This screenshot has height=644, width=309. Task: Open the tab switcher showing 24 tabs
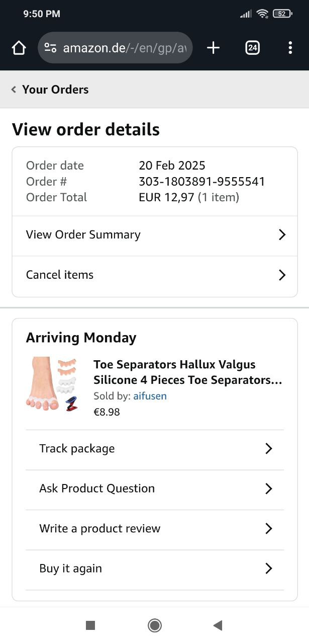pos(252,48)
